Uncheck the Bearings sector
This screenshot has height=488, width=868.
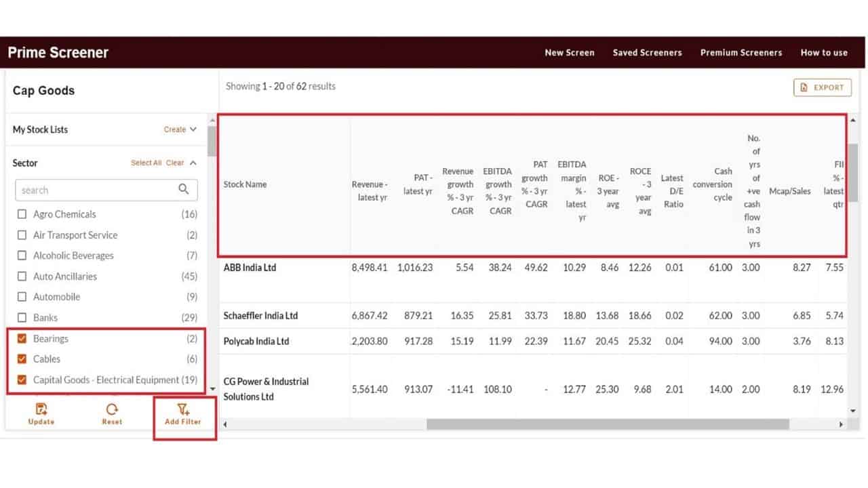22,338
